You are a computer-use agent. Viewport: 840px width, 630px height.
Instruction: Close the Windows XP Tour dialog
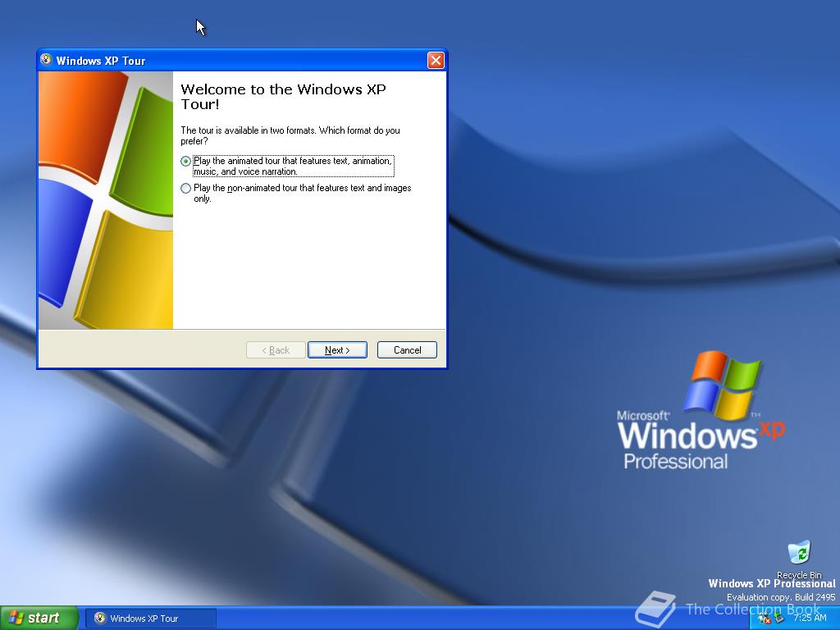(436, 60)
